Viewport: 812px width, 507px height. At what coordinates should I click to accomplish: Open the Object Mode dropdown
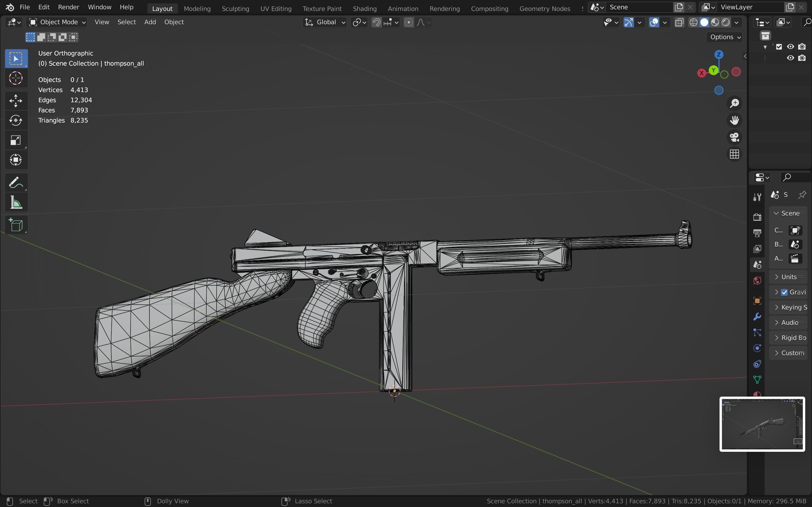point(57,22)
